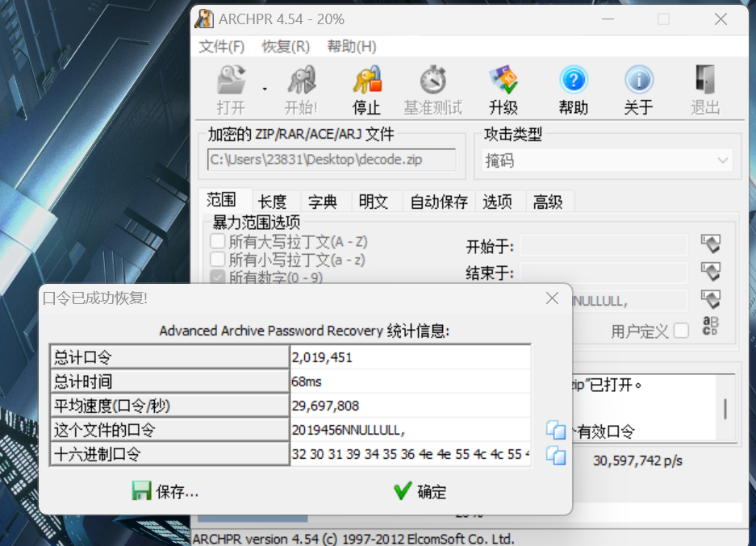Click the 保存... button
The image size is (756, 546).
click(165, 491)
